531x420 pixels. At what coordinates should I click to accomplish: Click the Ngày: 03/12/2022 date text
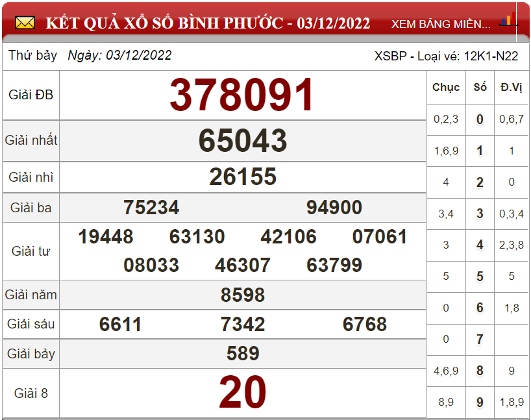pos(119,55)
